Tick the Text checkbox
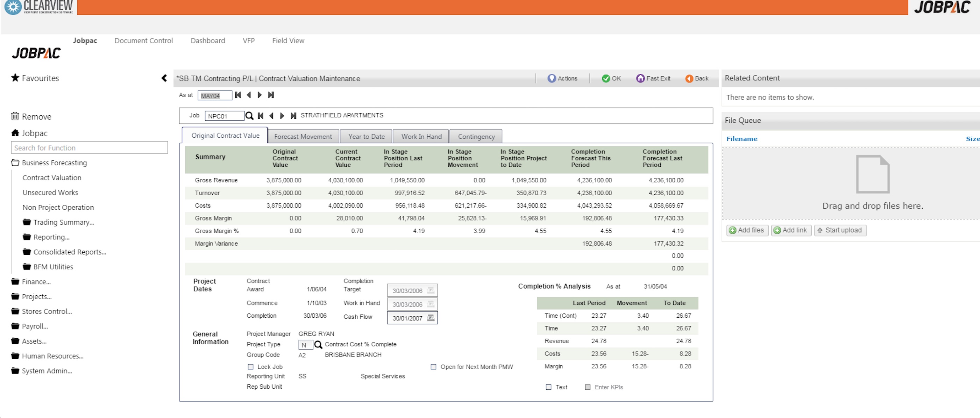 coord(548,387)
